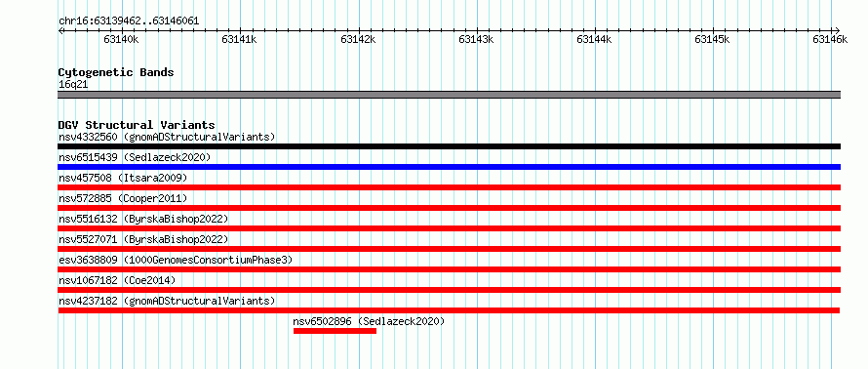Screen dimensions: 868x369
Task: Open variant nsv572885 (Cooper2011) label
Action: tap(123, 198)
